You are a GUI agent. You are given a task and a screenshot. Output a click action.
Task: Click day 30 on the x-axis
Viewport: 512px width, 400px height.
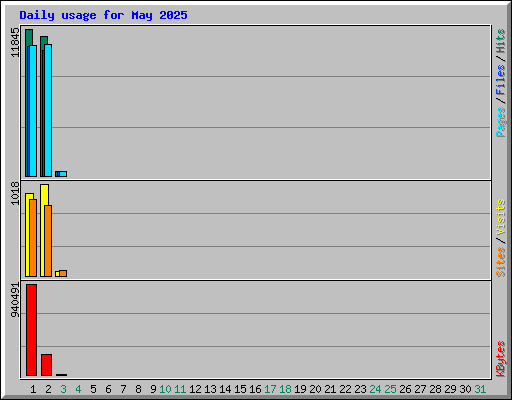[x=465, y=389]
